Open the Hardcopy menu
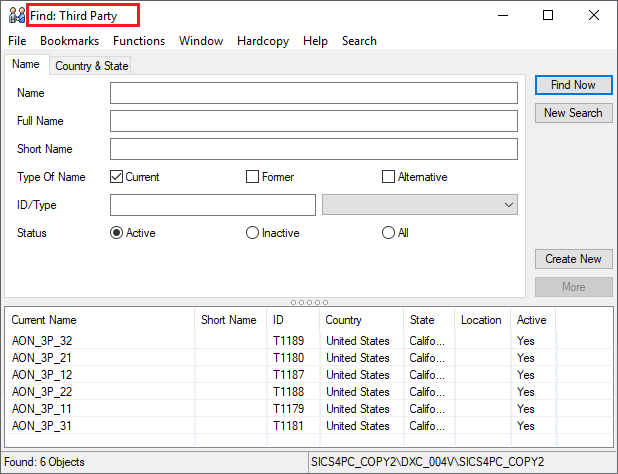618x474 pixels. (x=262, y=41)
